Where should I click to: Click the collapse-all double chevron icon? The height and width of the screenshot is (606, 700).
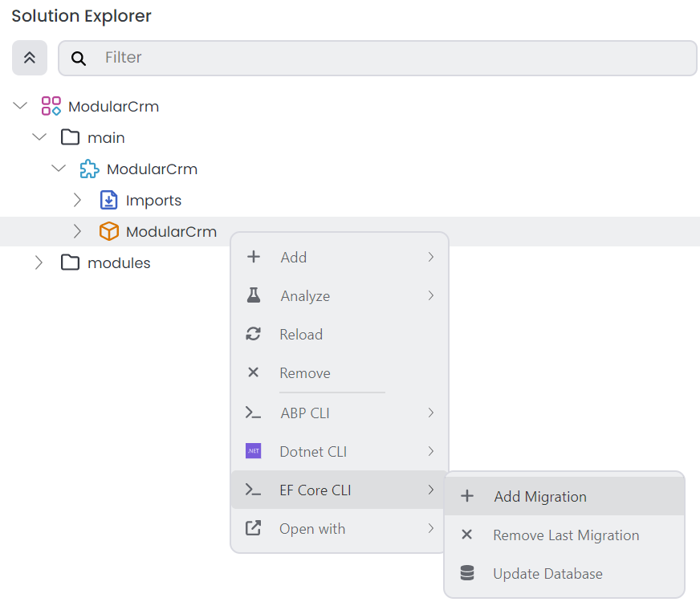click(29, 58)
